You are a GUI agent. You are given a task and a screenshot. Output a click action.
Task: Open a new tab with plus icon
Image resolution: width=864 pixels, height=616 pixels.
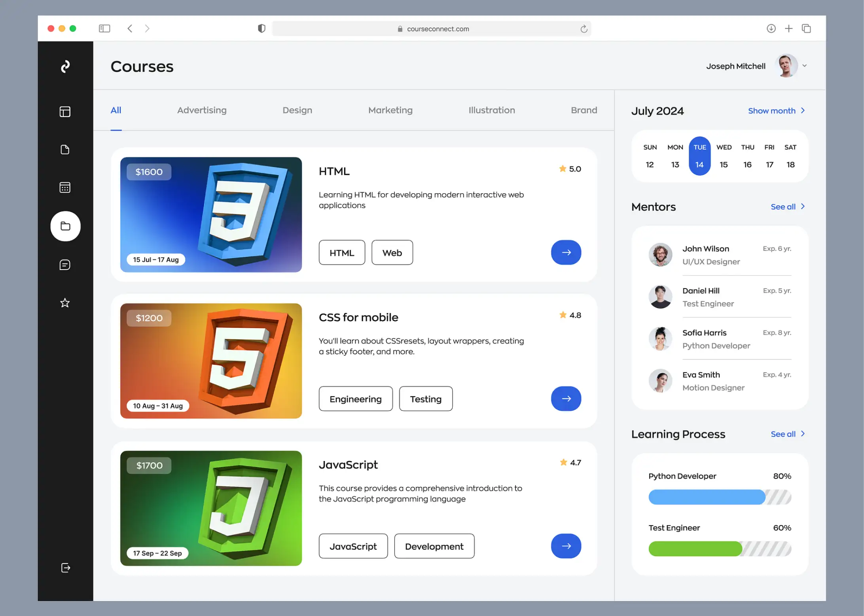[789, 28]
